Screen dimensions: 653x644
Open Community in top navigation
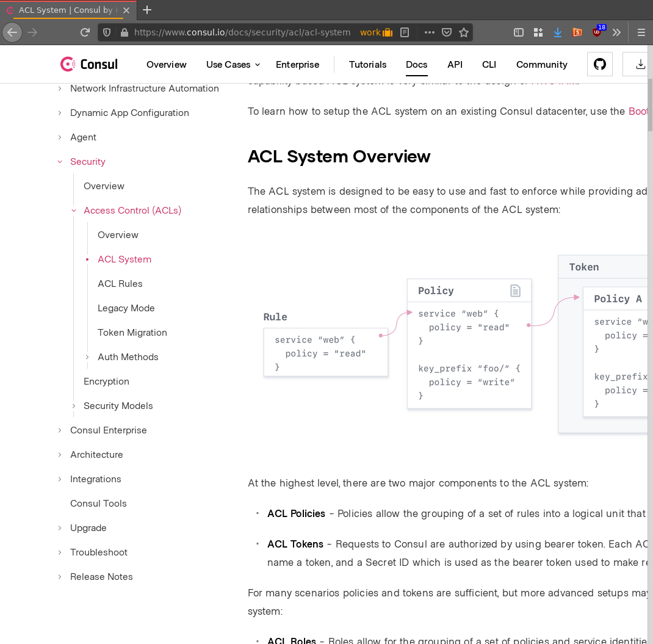(x=541, y=65)
